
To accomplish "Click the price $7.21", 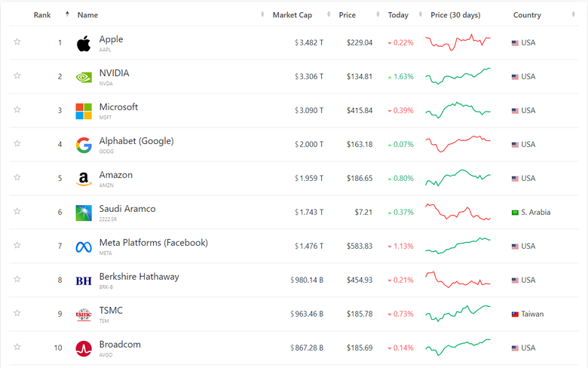I will pyautogui.click(x=364, y=213).
